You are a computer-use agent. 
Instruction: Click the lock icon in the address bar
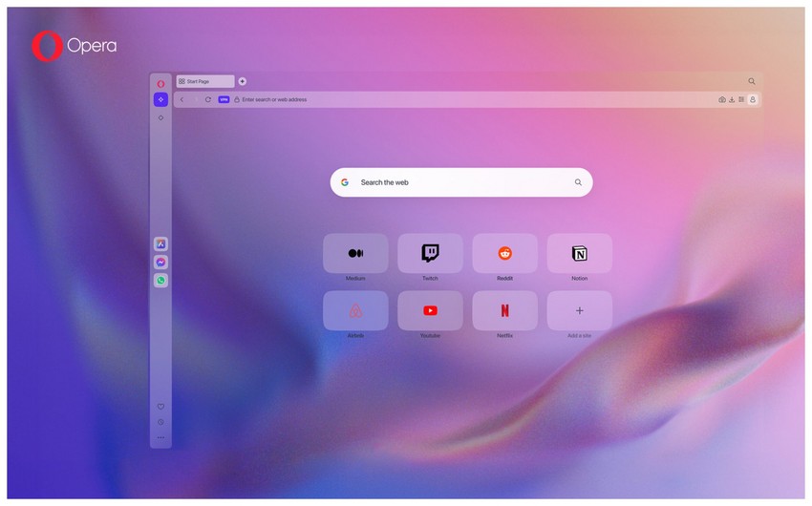tap(237, 99)
